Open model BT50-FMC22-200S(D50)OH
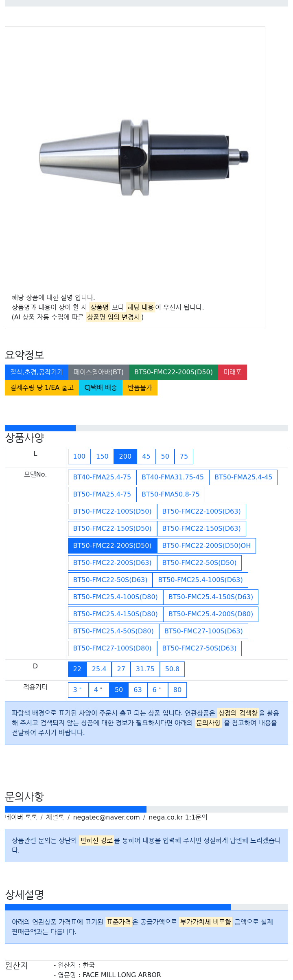This screenshot has height=980, width=293. (206, 545)
